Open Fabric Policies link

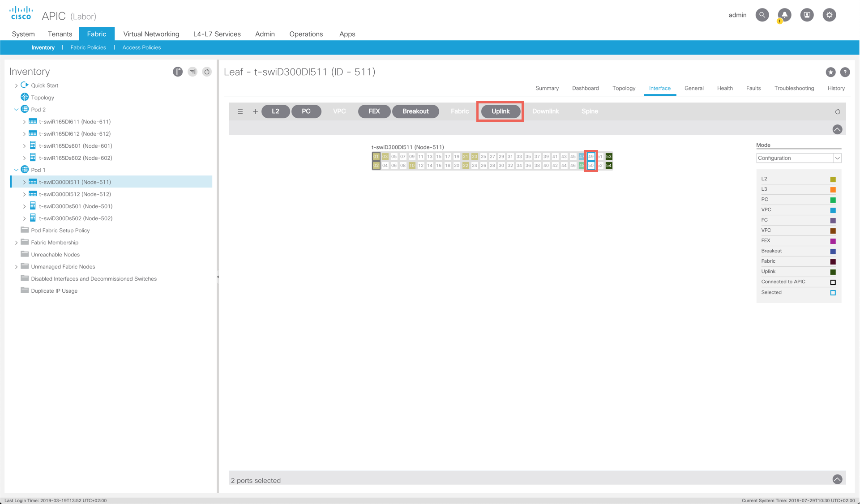88,47
